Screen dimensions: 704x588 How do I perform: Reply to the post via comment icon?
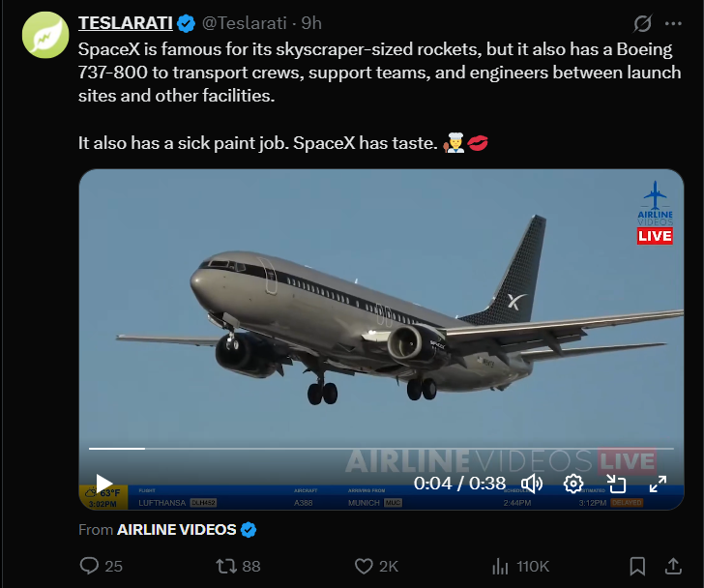coord(90,566)
